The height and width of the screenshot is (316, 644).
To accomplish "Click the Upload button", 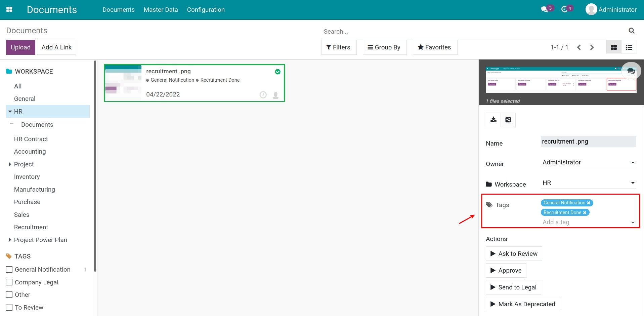I will coord(20,47).
